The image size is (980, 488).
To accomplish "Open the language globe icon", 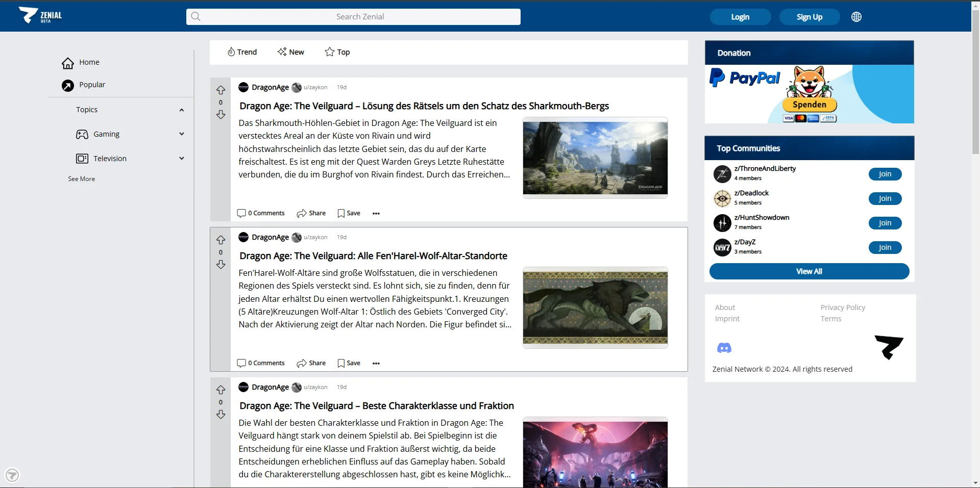I will 856,17.
